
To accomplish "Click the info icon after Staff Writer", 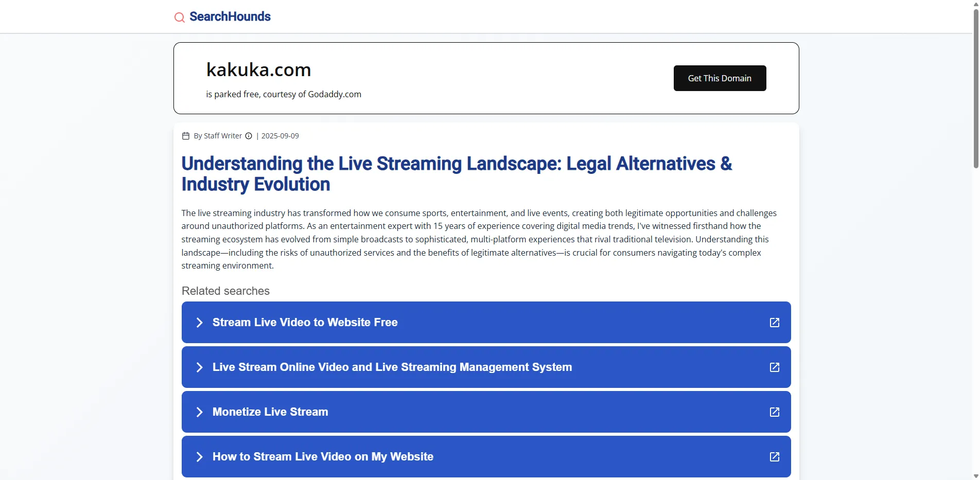I will pos(249,136).
